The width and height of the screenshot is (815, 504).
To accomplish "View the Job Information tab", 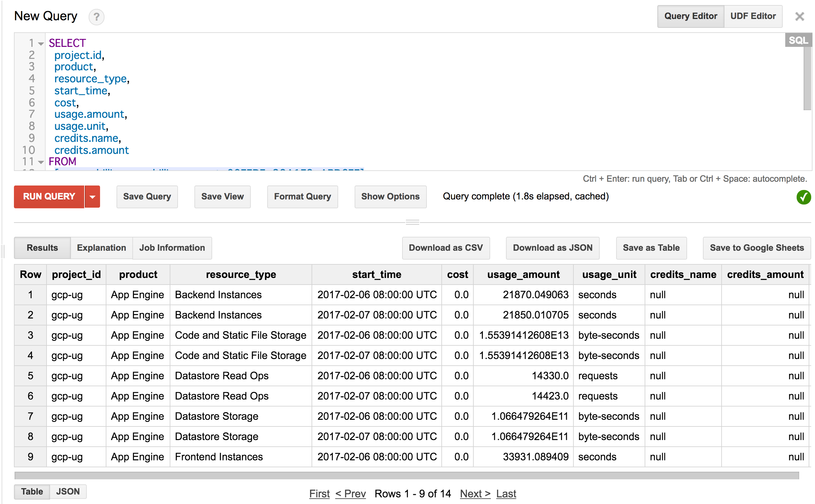I will pyautogui.click(x=172, y=248).
